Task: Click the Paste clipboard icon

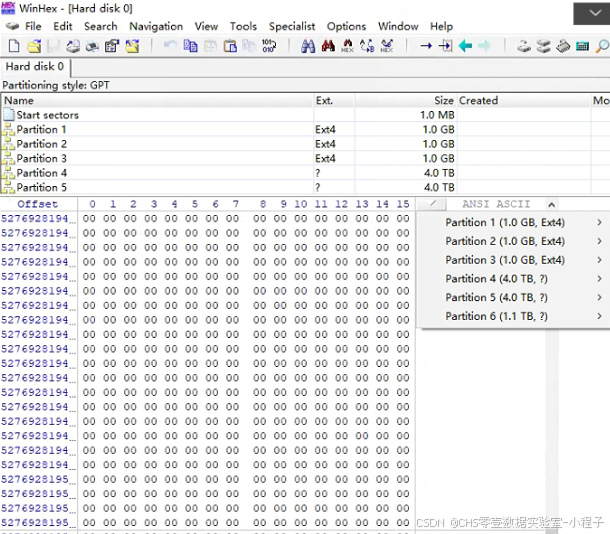Action: [x=230, y=46]
